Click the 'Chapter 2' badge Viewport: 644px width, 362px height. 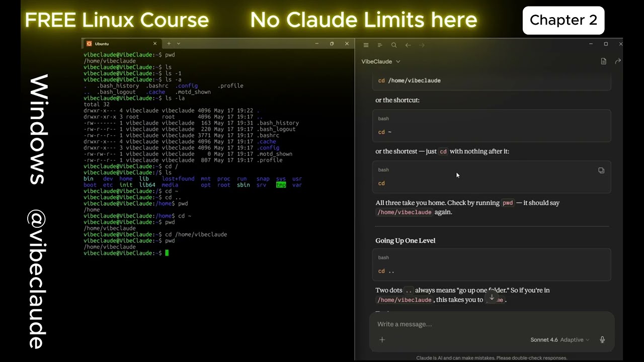coord(563,20)
